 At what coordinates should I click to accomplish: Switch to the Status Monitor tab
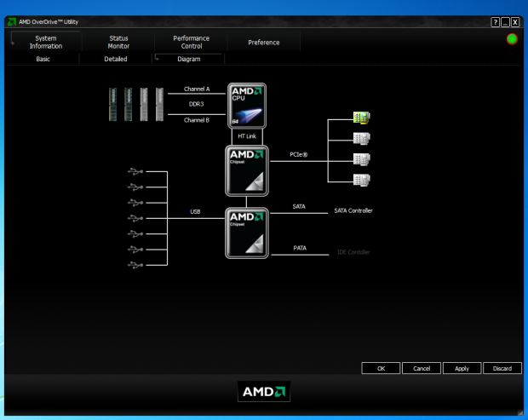click(118, 42)
